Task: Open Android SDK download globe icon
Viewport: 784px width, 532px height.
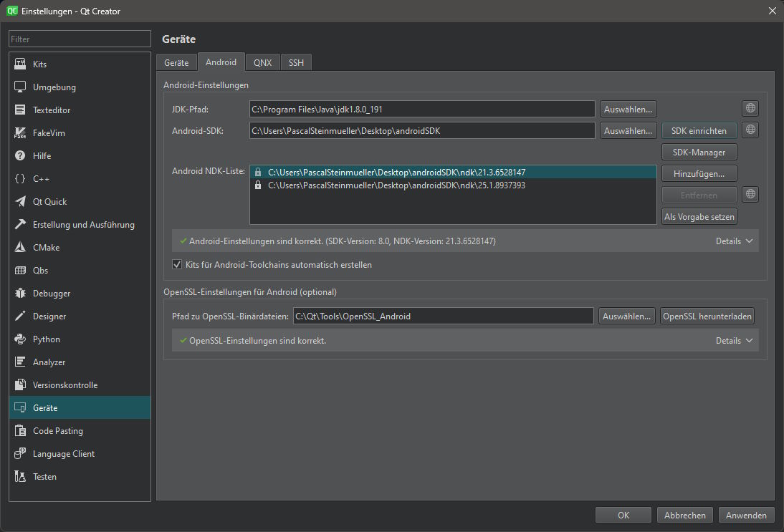Action: click(750, 130)
